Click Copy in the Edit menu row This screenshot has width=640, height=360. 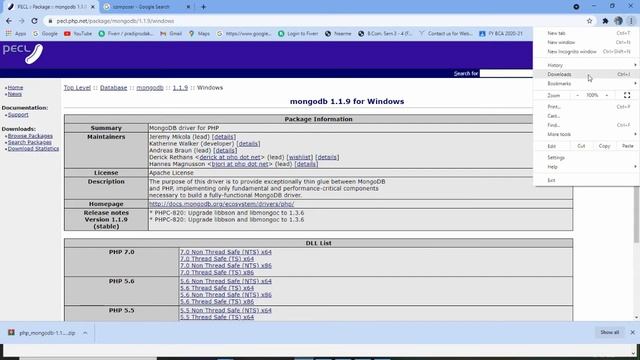604,146
